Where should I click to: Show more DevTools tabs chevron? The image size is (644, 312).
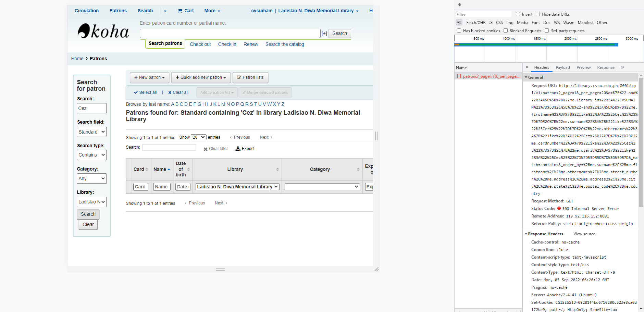[x=622, y=67]
